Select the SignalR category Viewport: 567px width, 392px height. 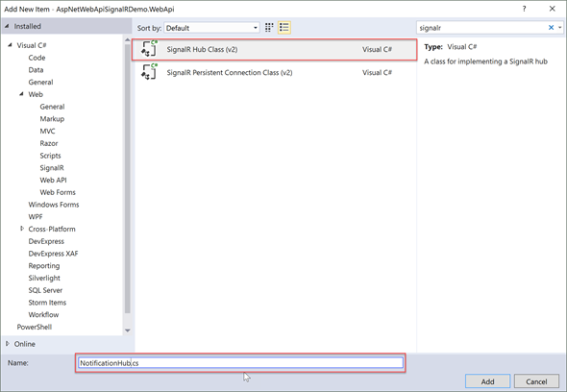point(52,168)
